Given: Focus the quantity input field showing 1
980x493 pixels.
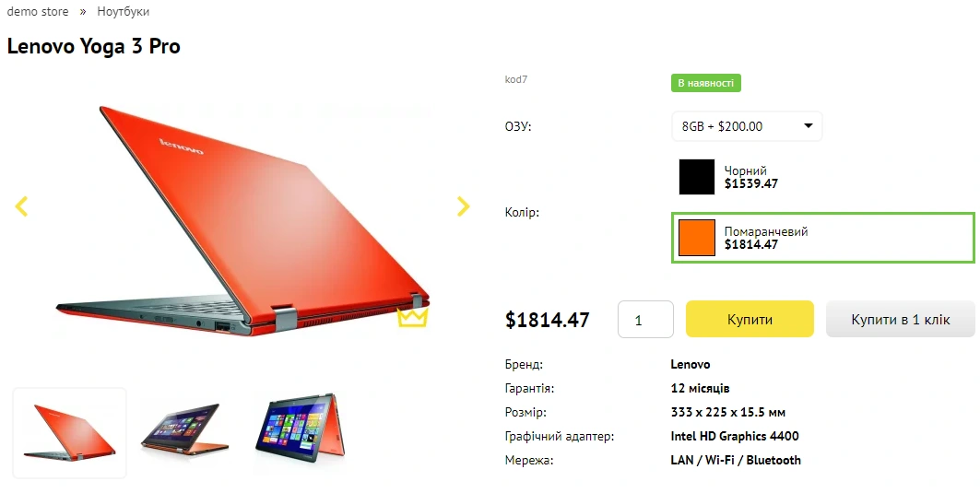Looking at the screenshot, I should click(x=645, y=319).
